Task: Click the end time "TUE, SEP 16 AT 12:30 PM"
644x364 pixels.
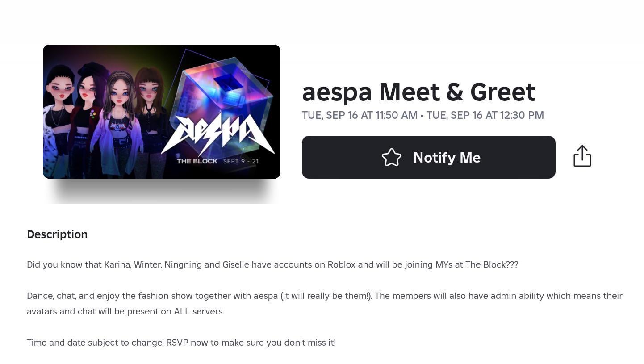Action: point(485,115)
